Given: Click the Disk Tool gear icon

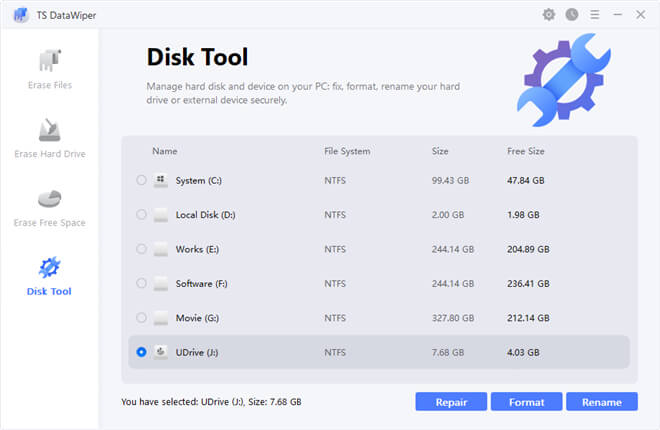Looking at the screenshot, I should tap(49, 267).
